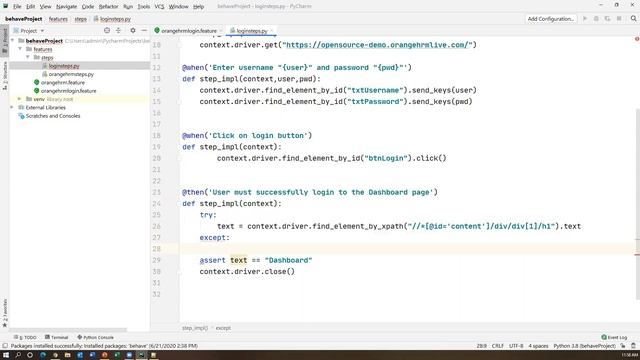Open the Code menu
This screenshot has height=360, width=640.
pos(88,7)
